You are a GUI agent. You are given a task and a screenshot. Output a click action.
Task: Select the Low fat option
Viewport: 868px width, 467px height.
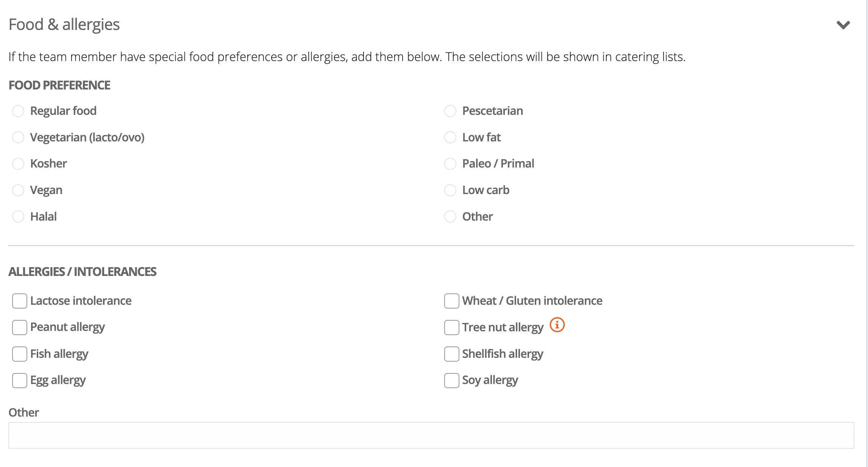(x=450, y=137)
